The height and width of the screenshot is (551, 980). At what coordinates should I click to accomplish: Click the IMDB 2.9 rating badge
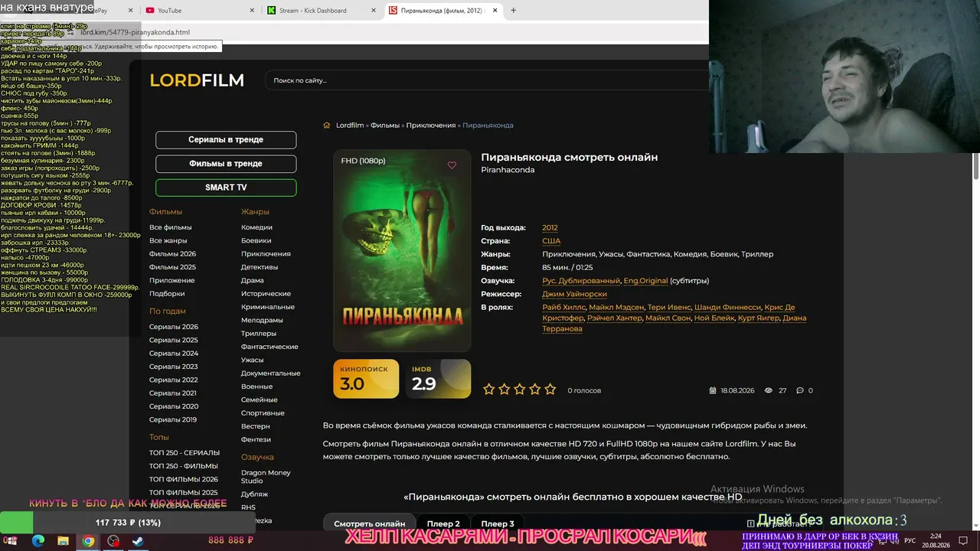tap(438, 379)
